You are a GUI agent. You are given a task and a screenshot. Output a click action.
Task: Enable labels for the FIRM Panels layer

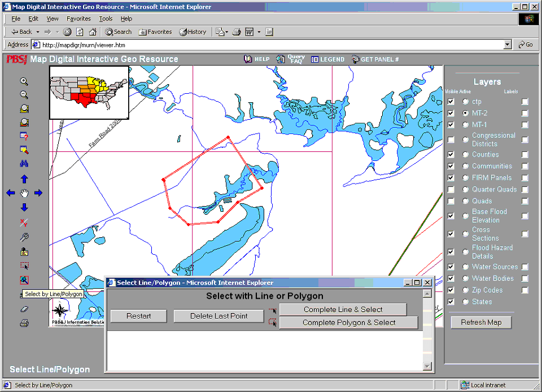click(524, 178)
